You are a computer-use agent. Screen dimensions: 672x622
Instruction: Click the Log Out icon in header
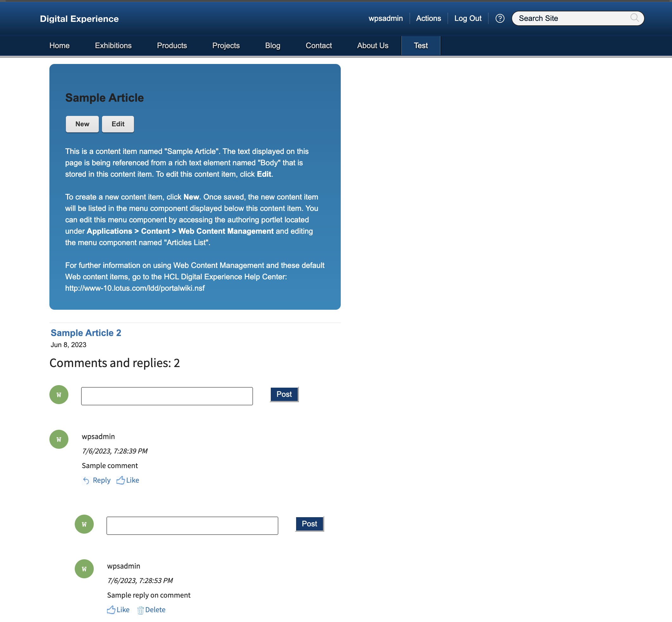coord(468,18)
